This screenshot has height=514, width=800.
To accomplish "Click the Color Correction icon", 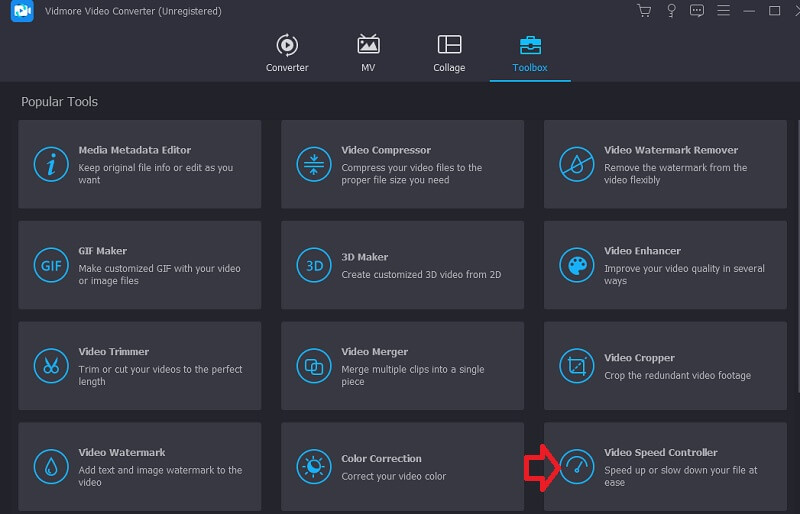I will (313, 466).
